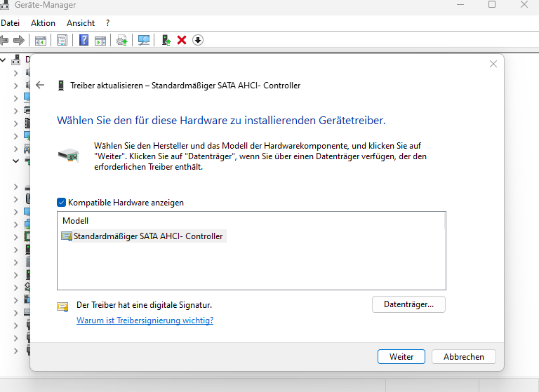Open the Properties sheet toolbar icon

(x=62, y=40)
